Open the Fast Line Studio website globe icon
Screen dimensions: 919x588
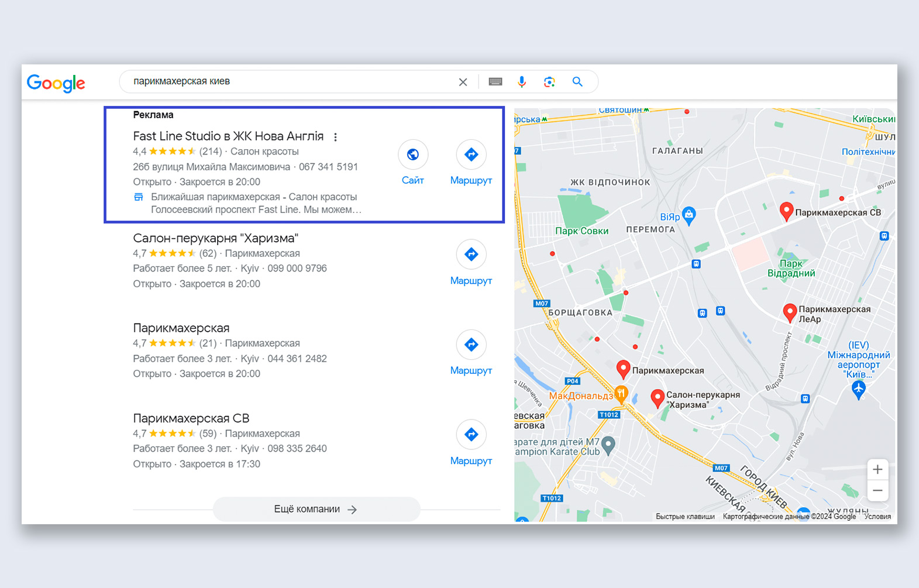coord(413,154)
